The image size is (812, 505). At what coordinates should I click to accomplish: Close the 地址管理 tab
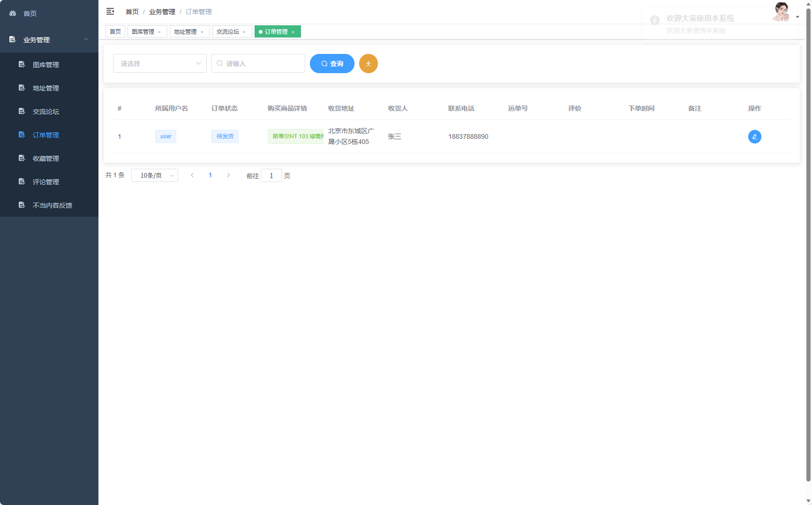202,32
